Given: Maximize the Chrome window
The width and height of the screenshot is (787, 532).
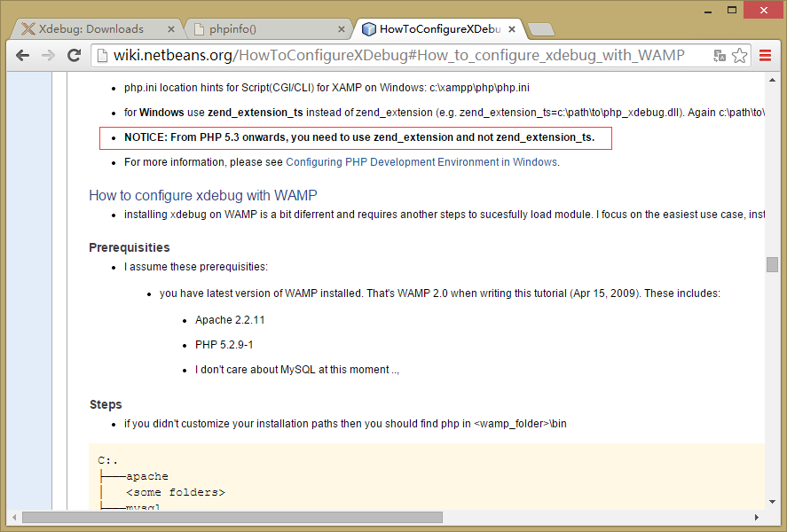Looking at the screenshot, I should coord(732,10).
